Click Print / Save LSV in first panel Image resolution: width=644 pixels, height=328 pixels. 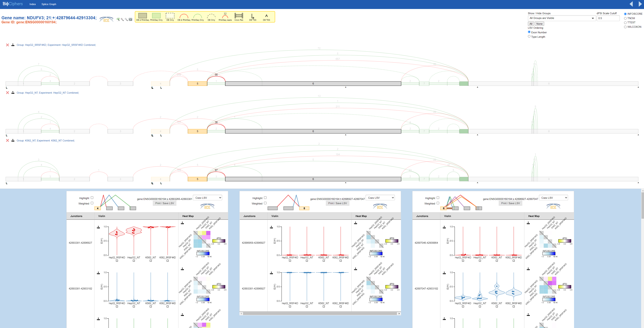click(x=164, y=203)
